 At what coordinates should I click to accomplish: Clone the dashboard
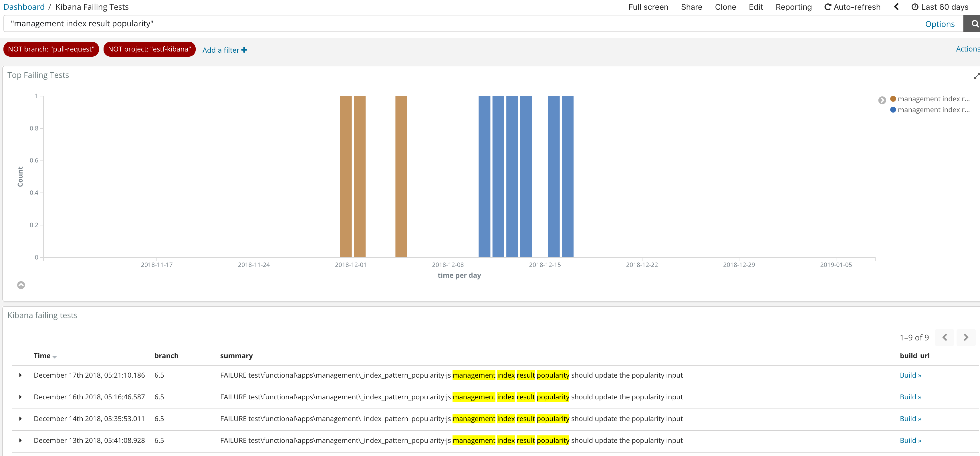[725, 7]
